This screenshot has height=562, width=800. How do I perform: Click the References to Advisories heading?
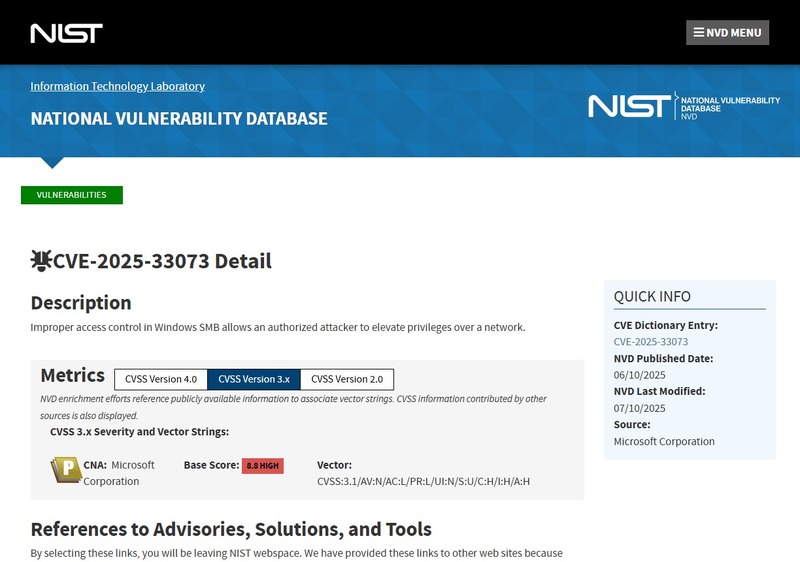[x=231, y=529]
